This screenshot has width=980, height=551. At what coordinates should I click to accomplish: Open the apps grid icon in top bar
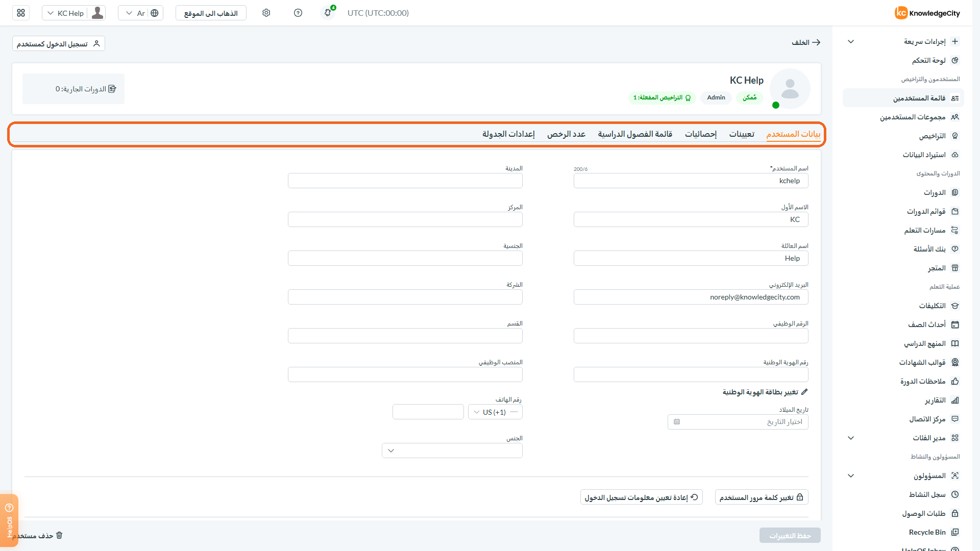tap(21, 13)
